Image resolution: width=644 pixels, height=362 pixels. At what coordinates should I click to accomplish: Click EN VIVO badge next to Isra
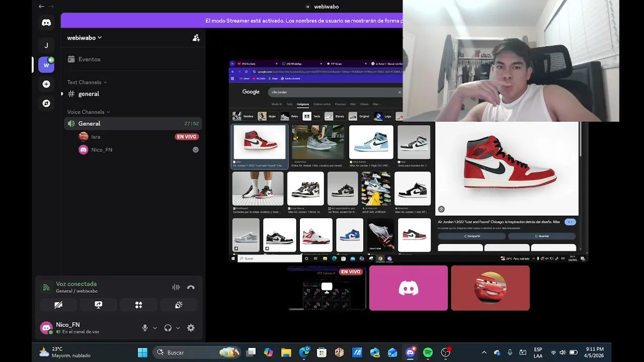coord(187,137)
